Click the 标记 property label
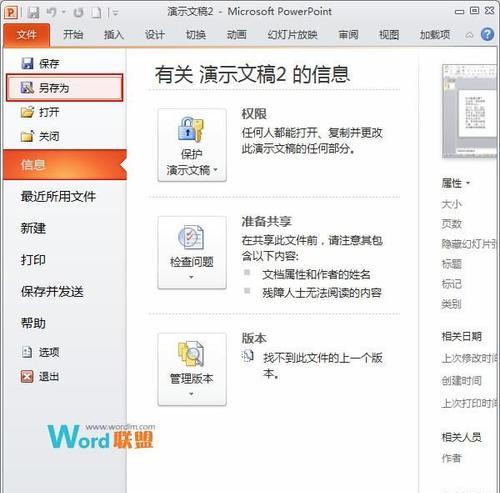Viewport: 500px width, 493px height. coord(452,284)
